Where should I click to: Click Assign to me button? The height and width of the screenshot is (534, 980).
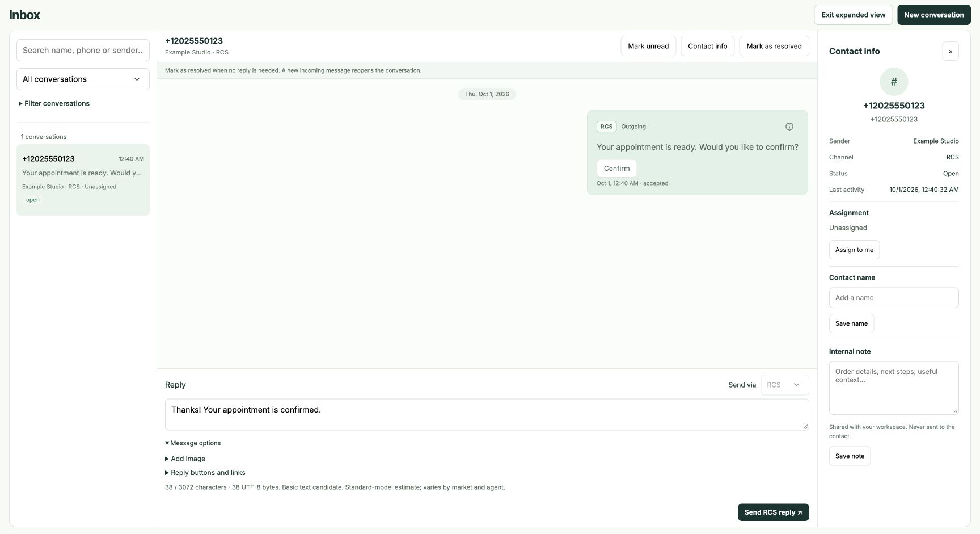[854, 250]
